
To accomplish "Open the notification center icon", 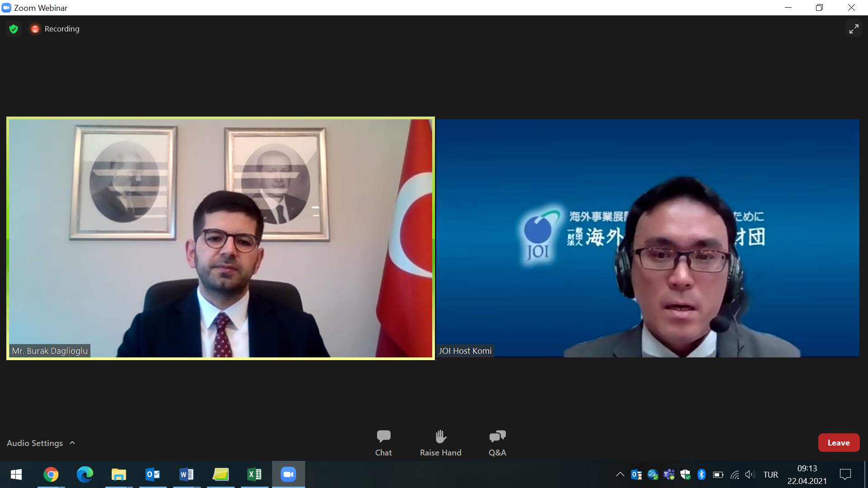I will 845,474.
